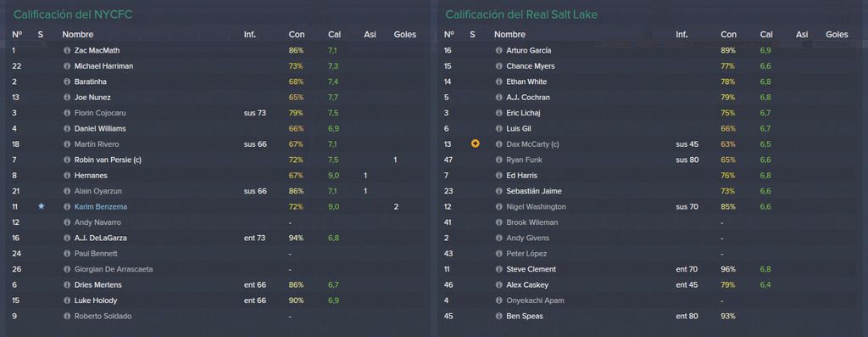
Task: Open Dries Mertens player name link
Action: pyautogui.click(x=98, y=285)
